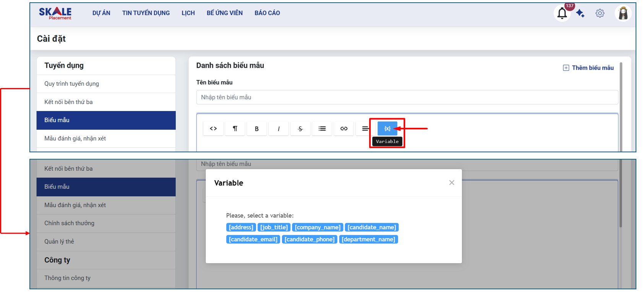Screen dimensions: 644x292
Task: Go to the BÁO CÁO menu
Action: click(267, 13)
